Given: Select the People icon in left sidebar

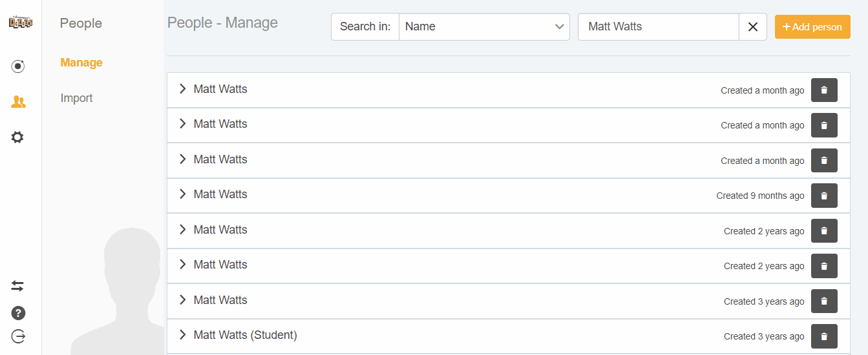Looking at the screenshot, I should tap(18, 102).
